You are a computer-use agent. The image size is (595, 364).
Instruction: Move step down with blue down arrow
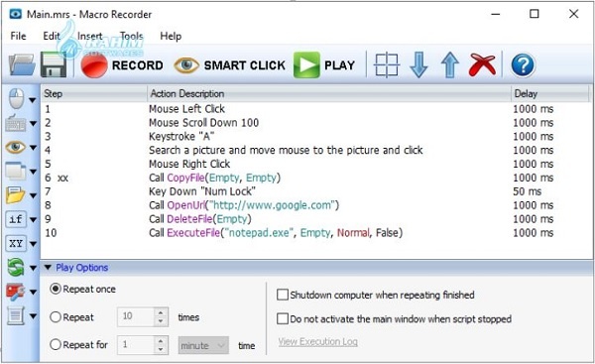[418, 65]
